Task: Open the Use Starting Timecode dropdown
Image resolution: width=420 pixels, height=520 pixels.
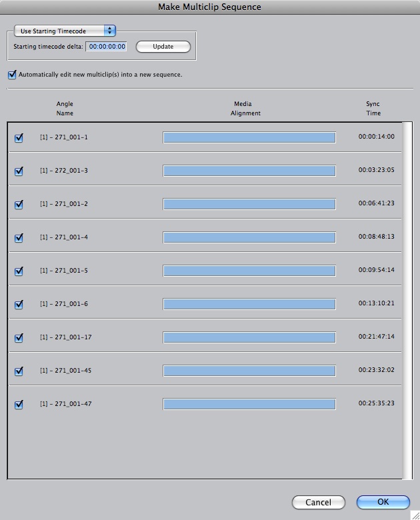Action: point(65,31)
